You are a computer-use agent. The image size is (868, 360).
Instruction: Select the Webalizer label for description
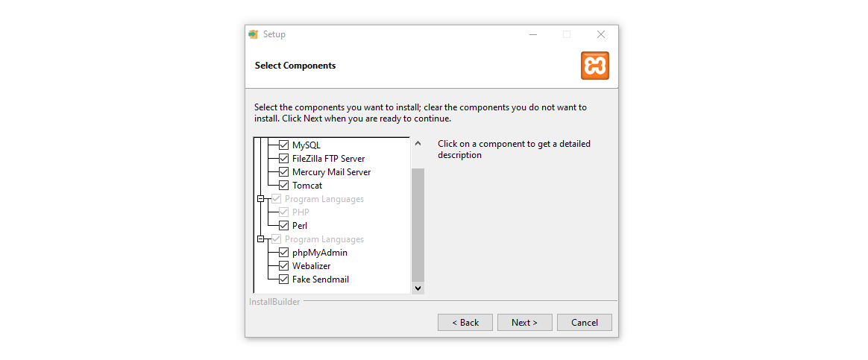click(311, 266)
